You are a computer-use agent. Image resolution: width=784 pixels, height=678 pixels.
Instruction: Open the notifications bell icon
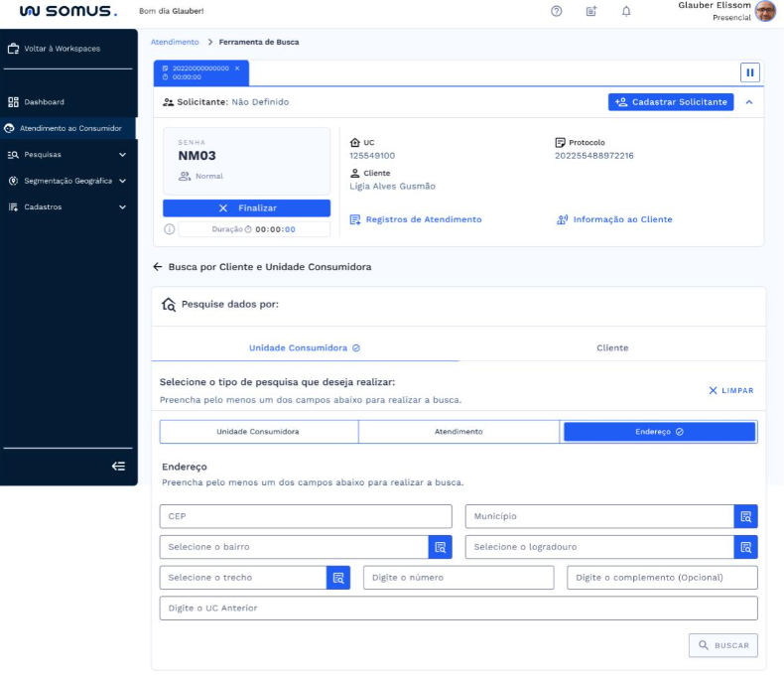(x=626, y=11)
